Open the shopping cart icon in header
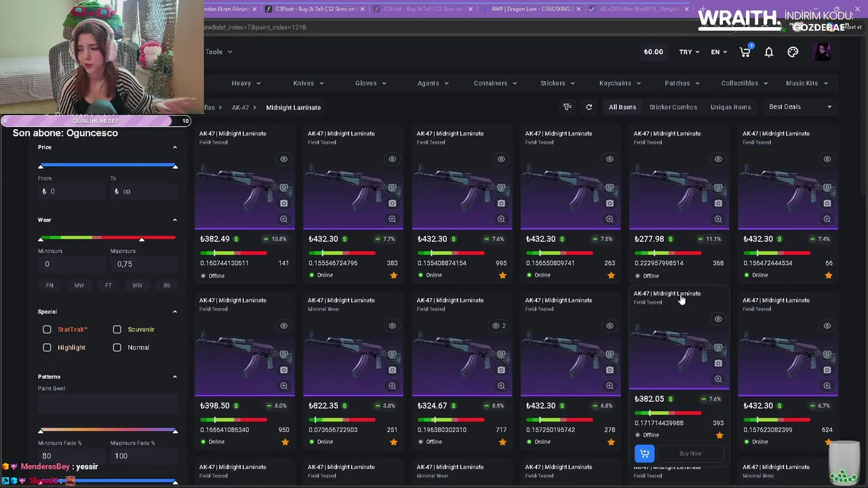The image size is (868, 488). pos(745,52)
